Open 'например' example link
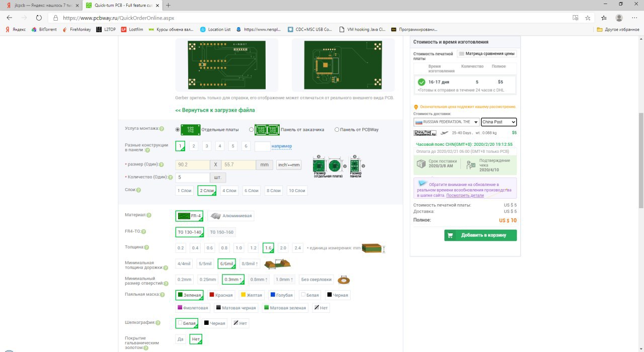Screen dimensions: 644x352 click(282, 146)
